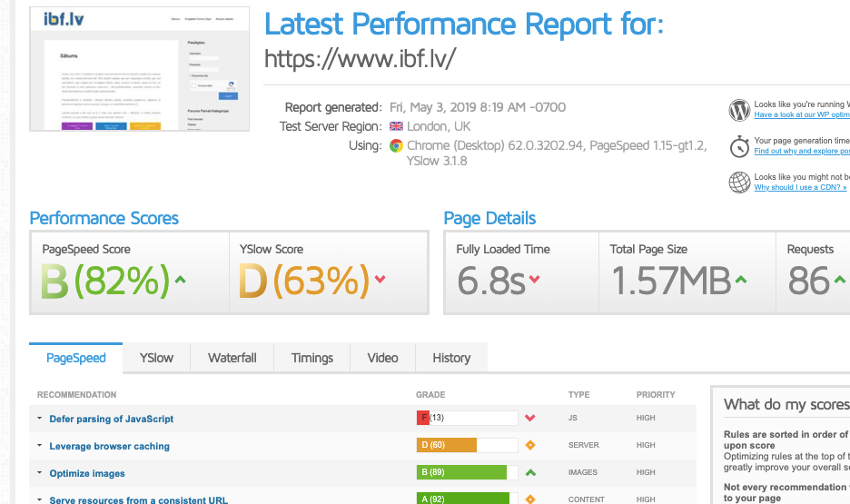
Task: Click the globe CDN icon
Action: [739, 182]
